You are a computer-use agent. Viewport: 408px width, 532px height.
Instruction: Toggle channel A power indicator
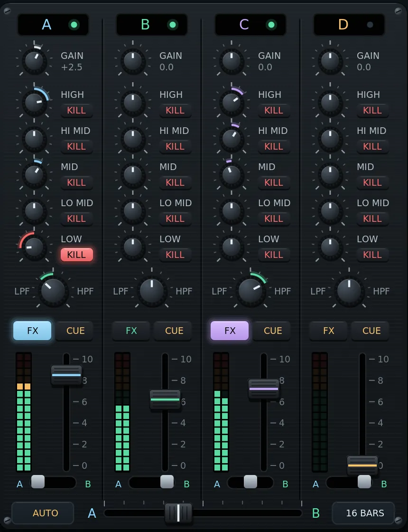click(x=74, y=25)
